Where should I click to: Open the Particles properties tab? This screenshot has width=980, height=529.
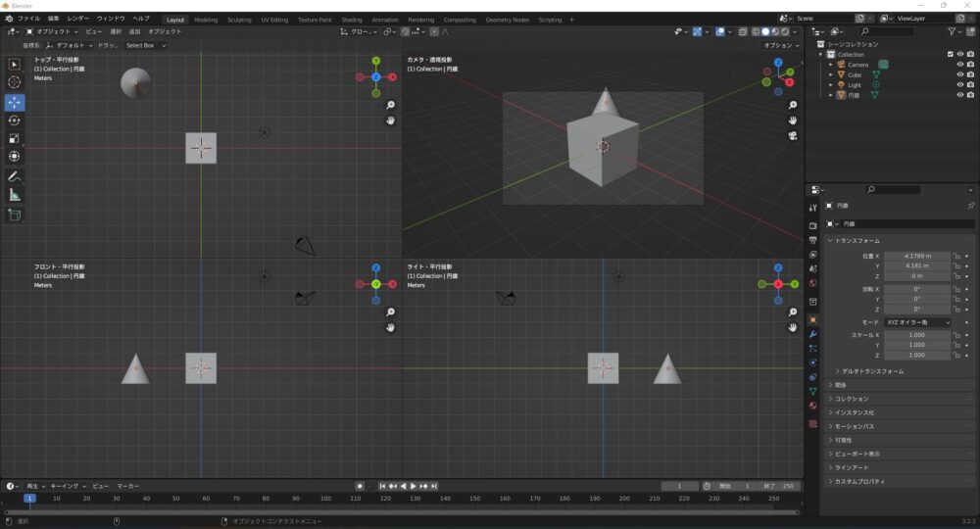click(x=812, y=349)
